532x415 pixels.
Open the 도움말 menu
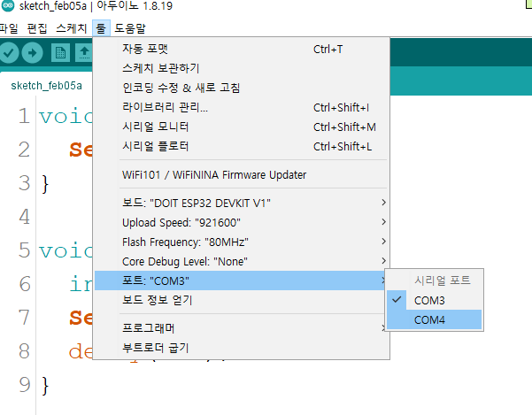click(130, 28)
